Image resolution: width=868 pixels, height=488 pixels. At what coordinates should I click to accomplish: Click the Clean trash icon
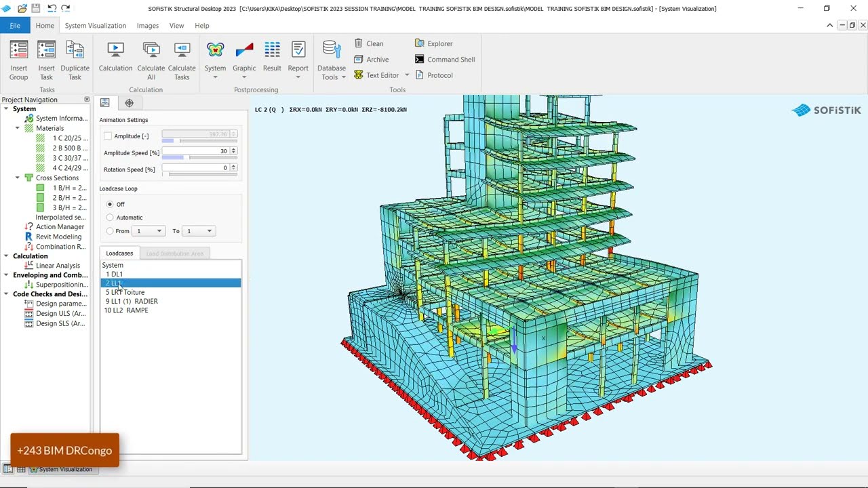click(x=359, y=43)
